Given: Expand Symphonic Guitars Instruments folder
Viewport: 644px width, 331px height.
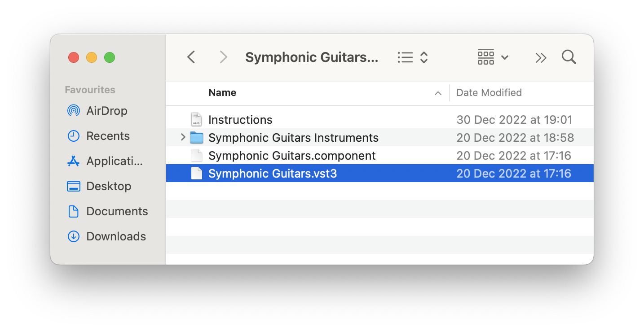Looking at the screenshot, I should pyautogui.click(x=183, y=137).
